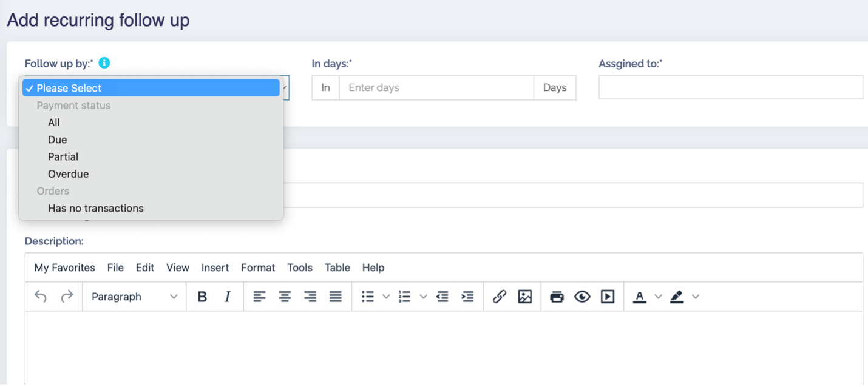Image resolution: width=868 pixels, height=387 pixels.
Task: Click the insert media play icon
Action: coord(608,297)
